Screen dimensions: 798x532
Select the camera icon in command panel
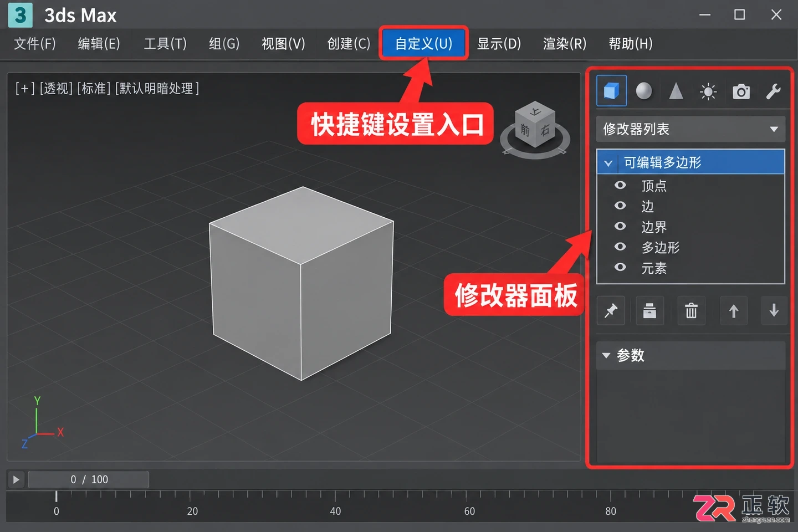coord(741,91)
